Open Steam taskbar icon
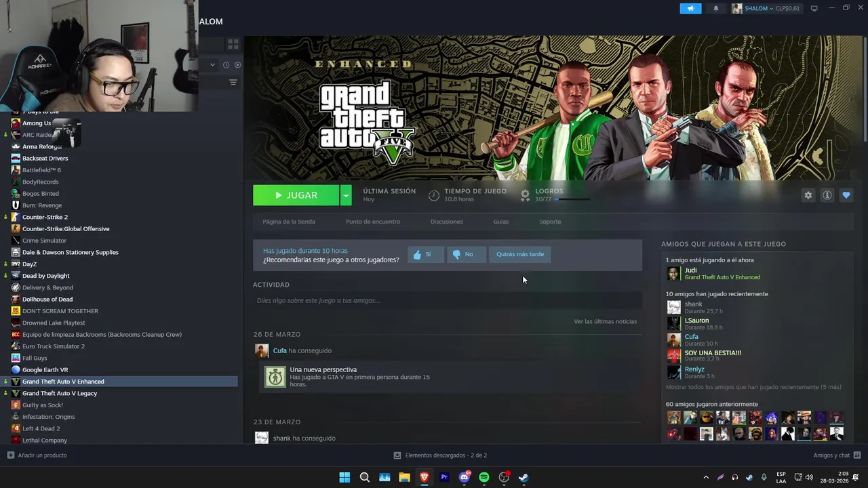This screenshot has width=868, height=488. click(524, 477)
